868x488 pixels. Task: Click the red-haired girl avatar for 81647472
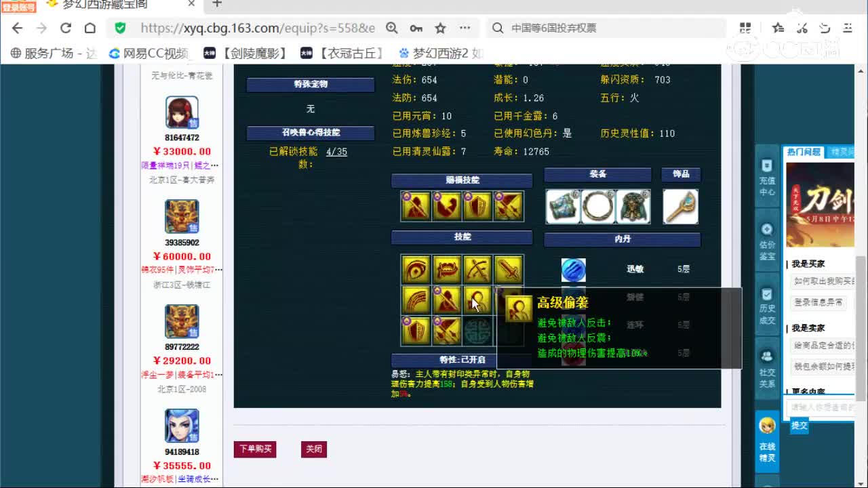(182, 113)
